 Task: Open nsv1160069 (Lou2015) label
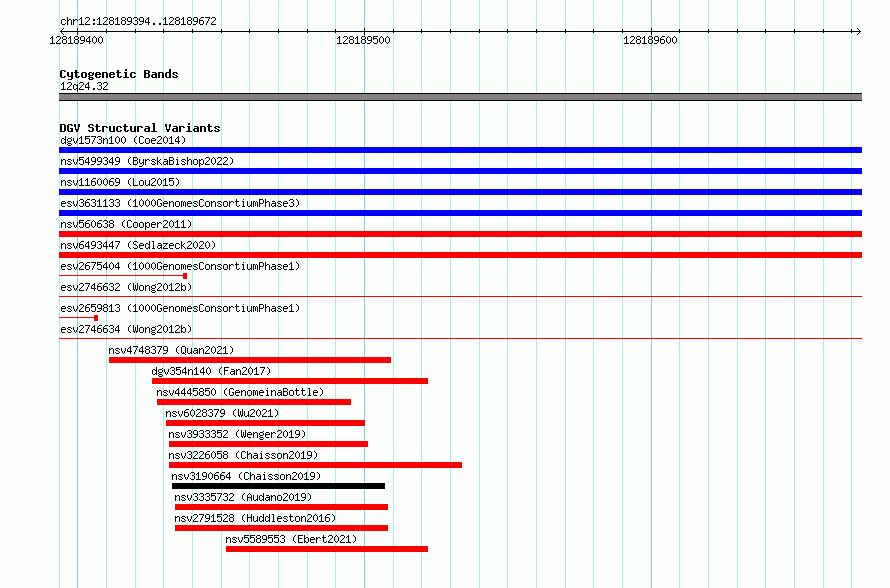pyautogui.click(x=120, y=182)
